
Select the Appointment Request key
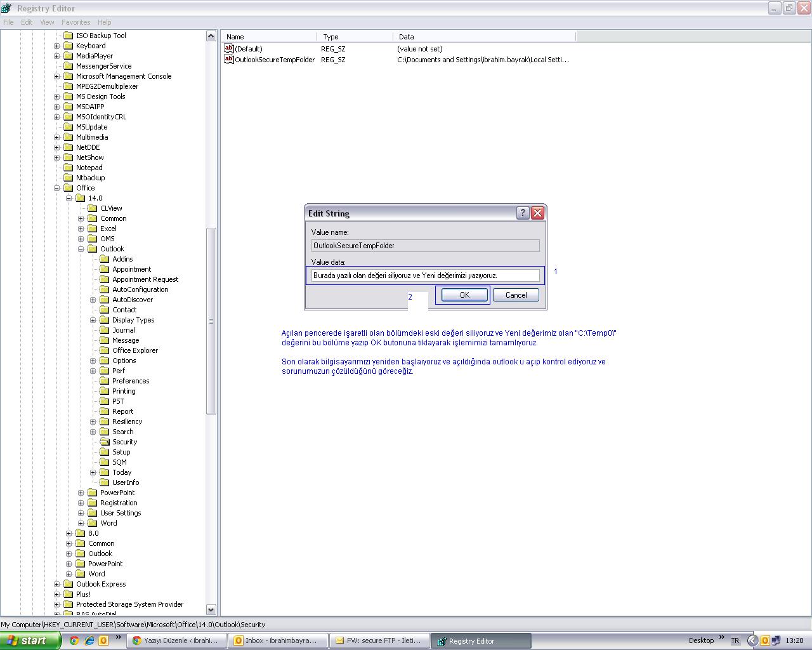tap(145, 279)
